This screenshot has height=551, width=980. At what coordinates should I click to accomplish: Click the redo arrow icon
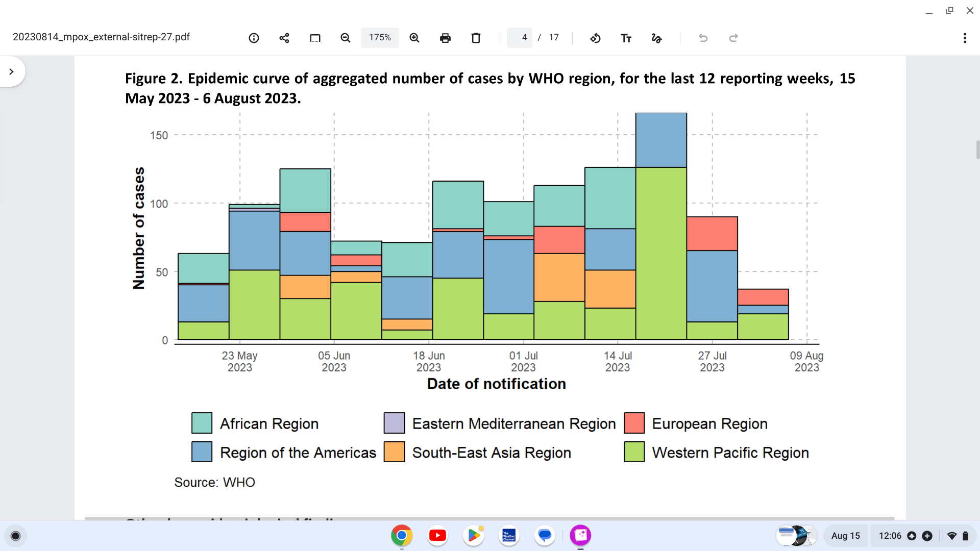click(x=733, y=38)
